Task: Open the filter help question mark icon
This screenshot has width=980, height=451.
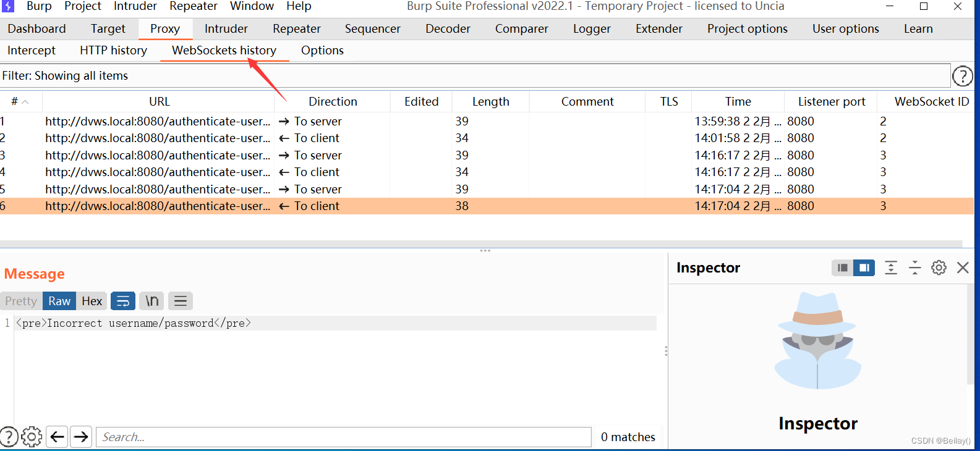Action: point(962,76)
